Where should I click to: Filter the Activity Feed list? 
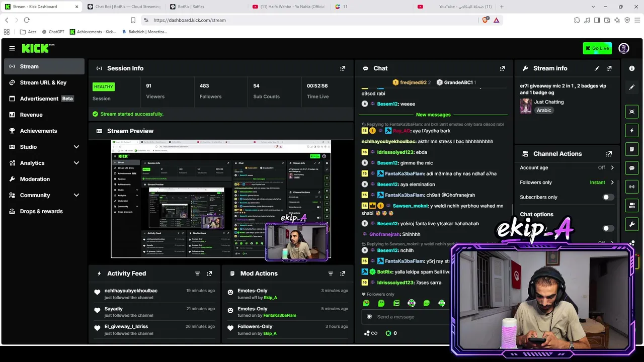tap(197, 274)
